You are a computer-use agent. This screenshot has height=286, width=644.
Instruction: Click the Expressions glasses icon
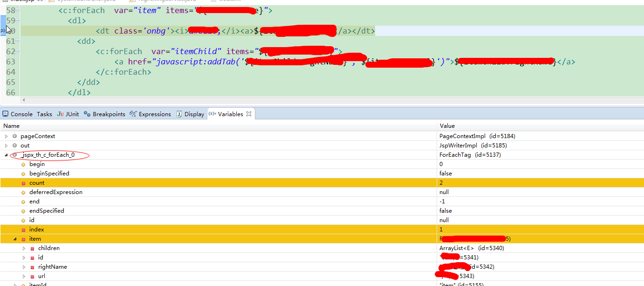pyautogui.click(x=133, y=114)
